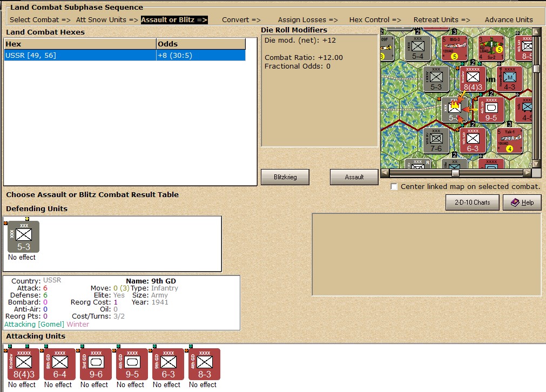Screen dimensions: 546x392
Task: Click the gray 5-3 infantry left of Koniev
Action: [436, 79]
